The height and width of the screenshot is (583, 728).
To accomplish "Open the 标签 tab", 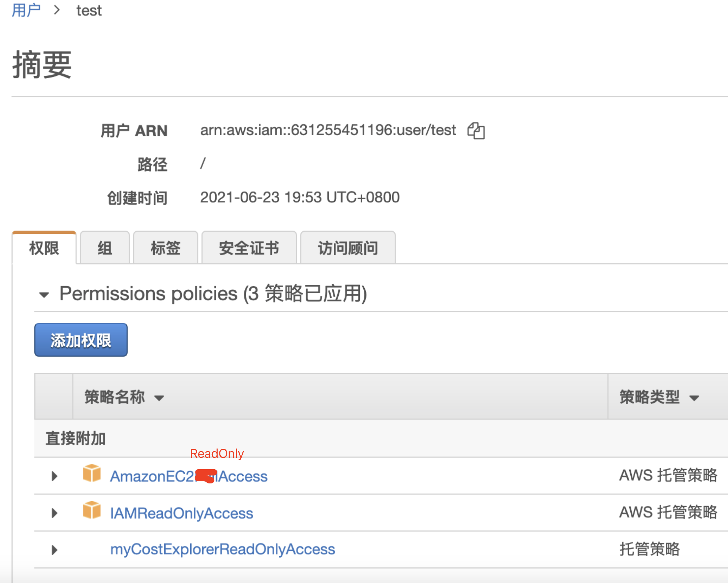I will (165, 248).
